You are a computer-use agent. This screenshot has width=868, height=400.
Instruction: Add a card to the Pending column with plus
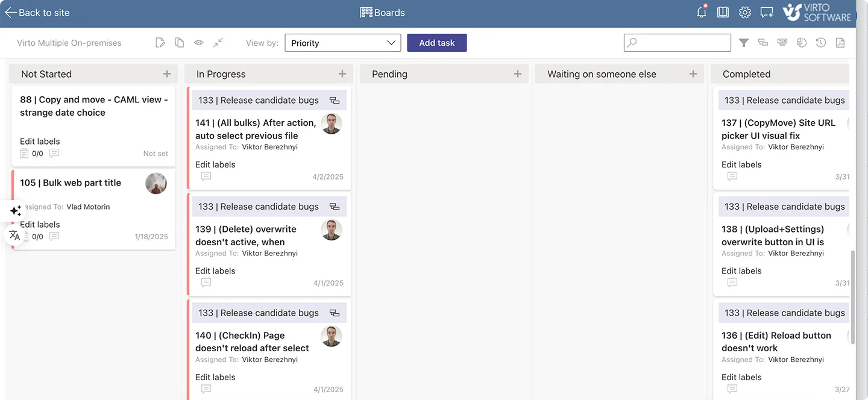517,73
